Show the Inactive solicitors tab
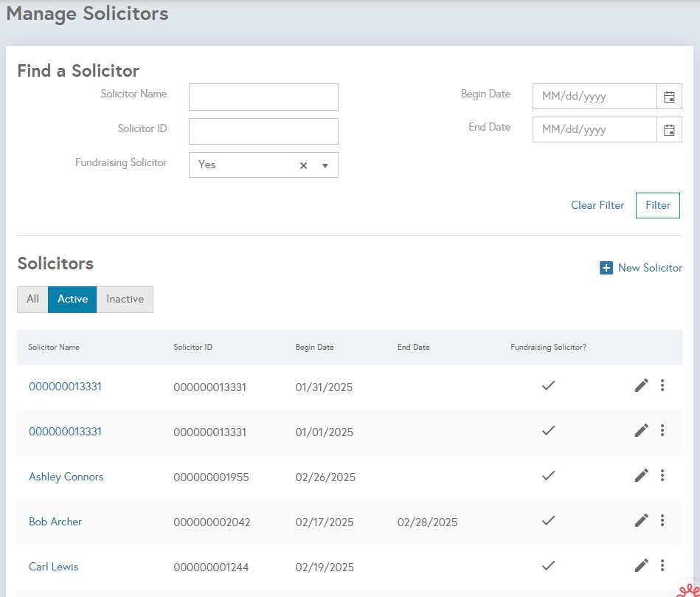The width and height of the screenshot is (700, 597). pos(125,299)
